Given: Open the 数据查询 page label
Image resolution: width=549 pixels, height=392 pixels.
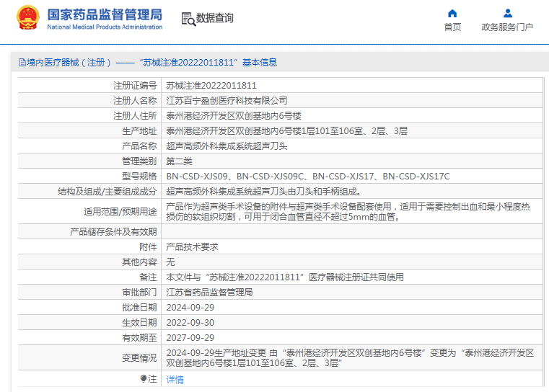Looking at the screenshot, I should (215, 18).
